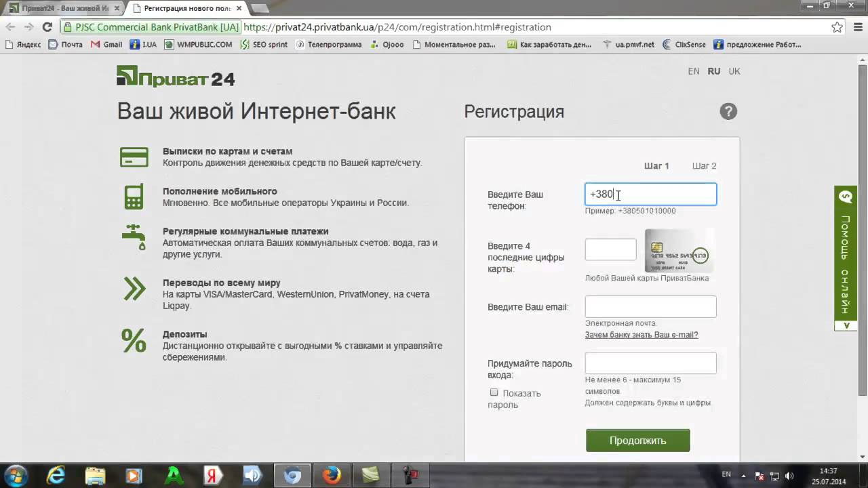Select Шаг 1 step label
Screen dimensions: 868x488
click(x=656, y=166)
